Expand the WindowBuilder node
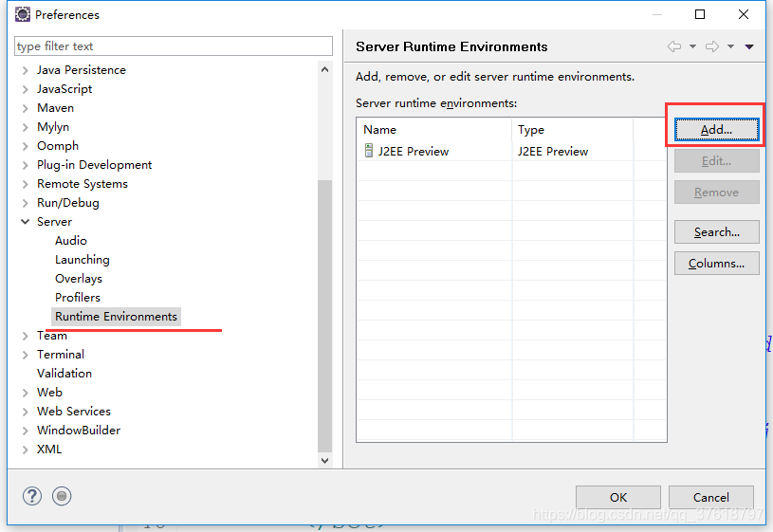773x532 pixels. click(x=26, y=431)
